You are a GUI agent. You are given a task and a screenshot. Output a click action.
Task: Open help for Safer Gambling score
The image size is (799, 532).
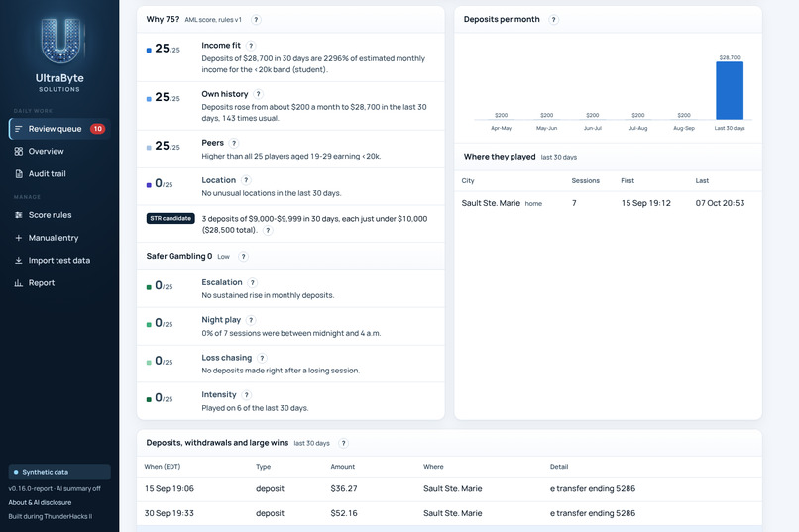click(244, 256)
